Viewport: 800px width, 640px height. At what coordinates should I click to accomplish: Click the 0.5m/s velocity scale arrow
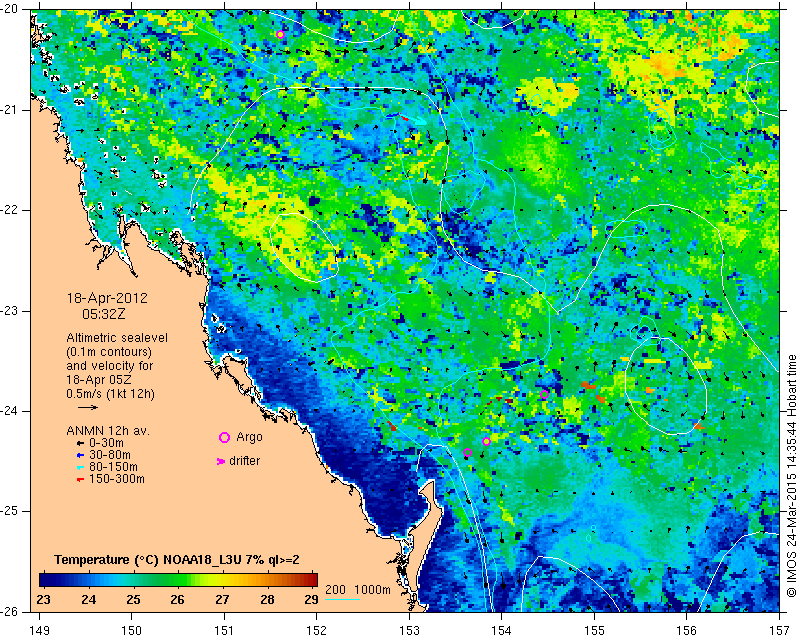[x=88, y=407]
